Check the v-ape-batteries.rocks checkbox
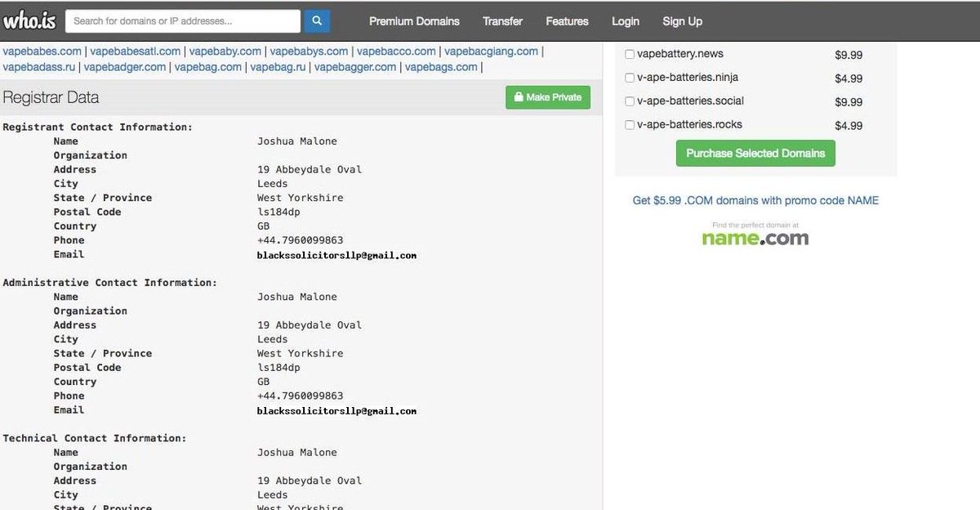 point(630,125)
